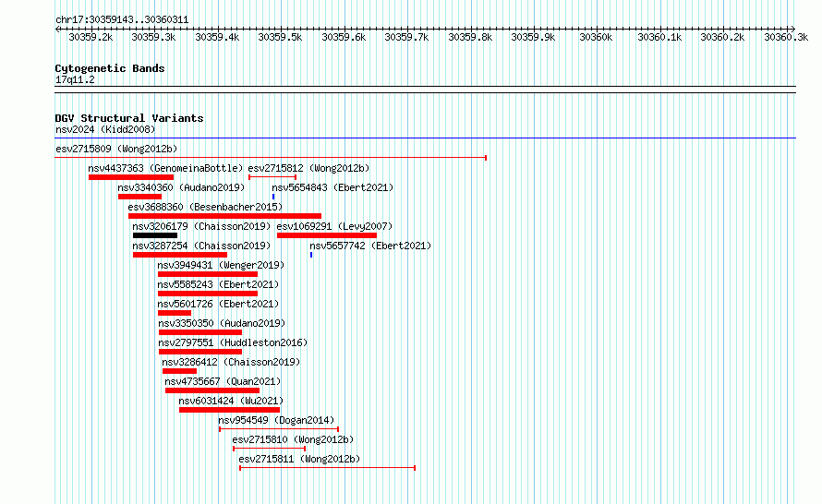Click the nsv3206179 (Chaisson2019) label

tap(201, 226)
